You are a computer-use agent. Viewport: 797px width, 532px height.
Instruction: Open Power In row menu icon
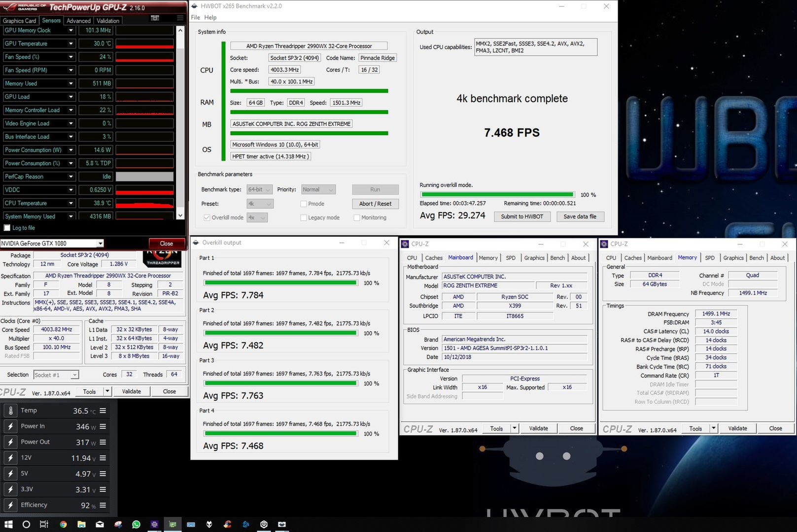tap(103, 427)
